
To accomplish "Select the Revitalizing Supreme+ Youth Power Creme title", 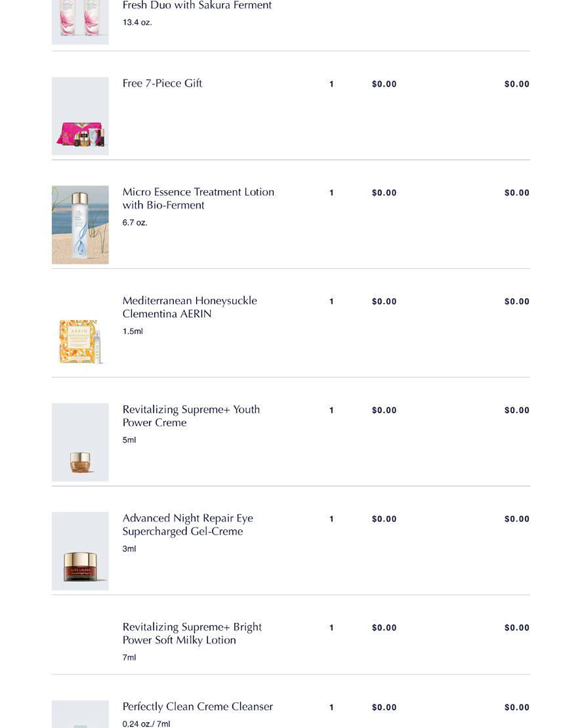I will click(x=191, y=416).
